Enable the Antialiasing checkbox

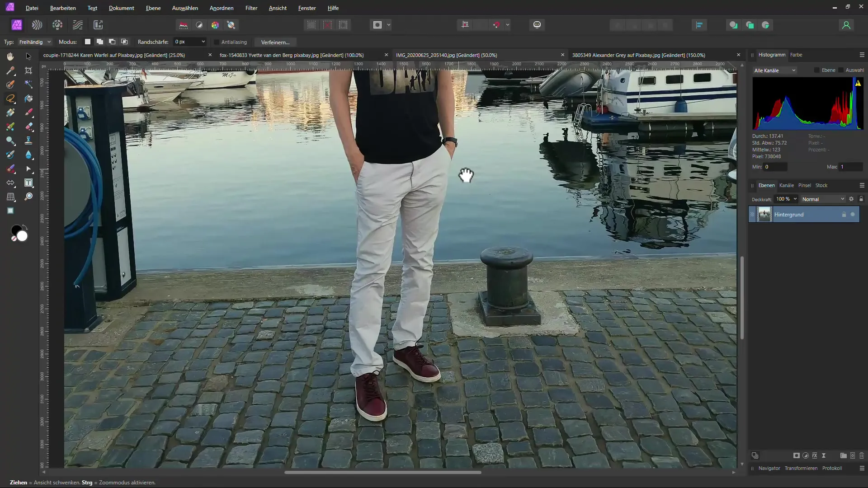pos(217,42)
